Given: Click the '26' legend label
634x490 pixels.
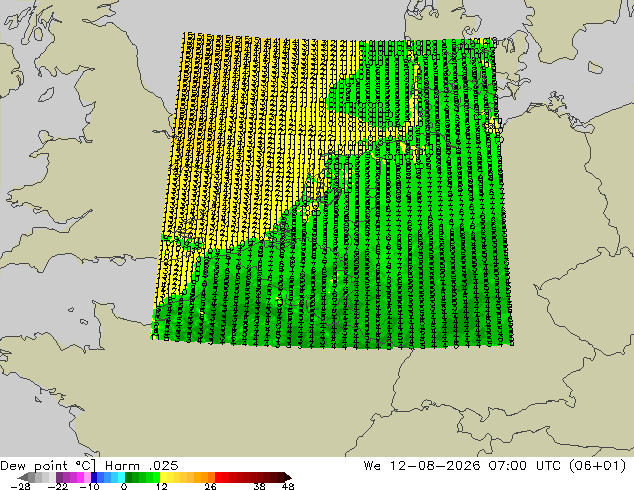Looking at the screenshot, I should click(210, 486).
